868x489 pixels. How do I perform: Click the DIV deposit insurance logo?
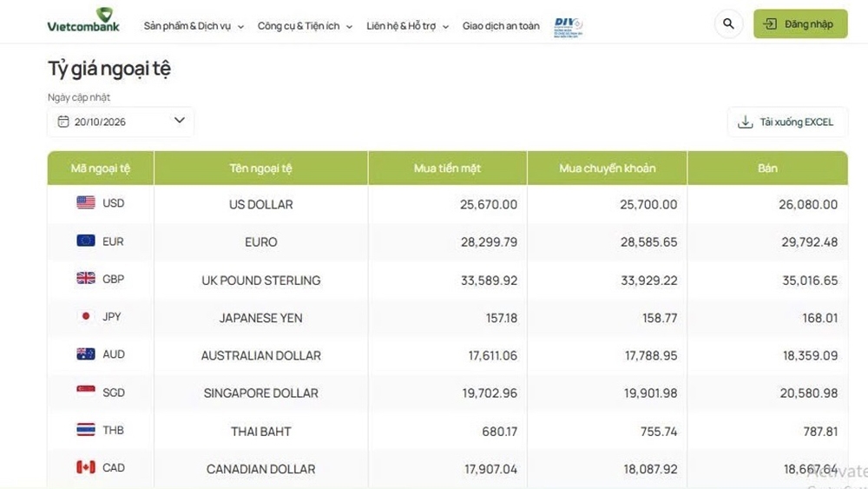coord(568,27)
